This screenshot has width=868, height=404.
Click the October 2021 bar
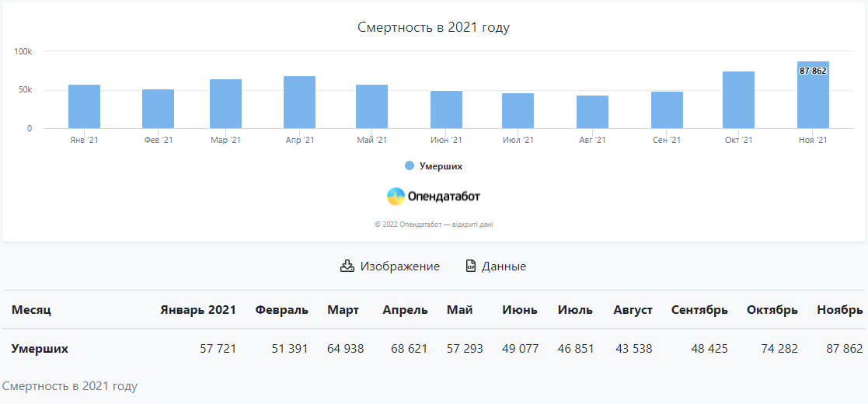[x=738, y=101]
